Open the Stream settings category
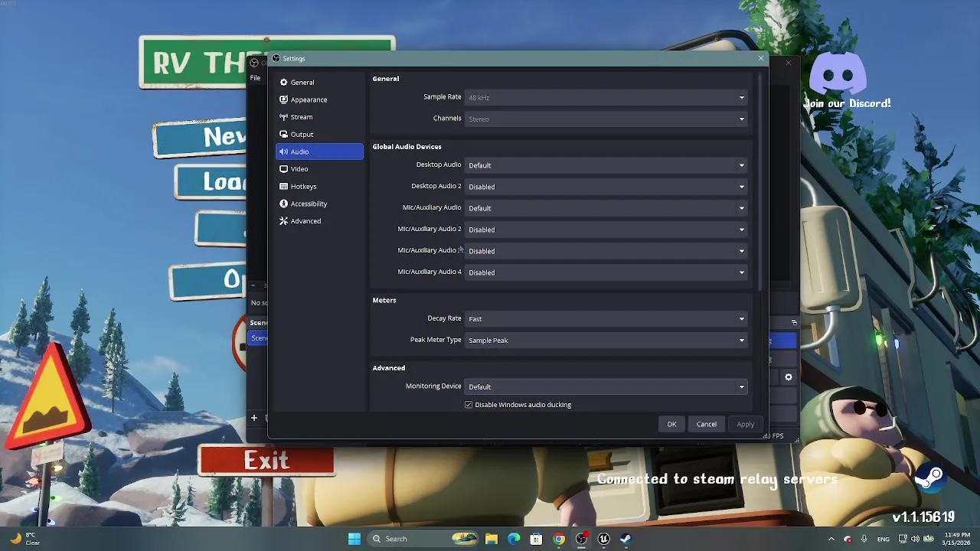Screen dimensions: 980x551 click(319, 117)
